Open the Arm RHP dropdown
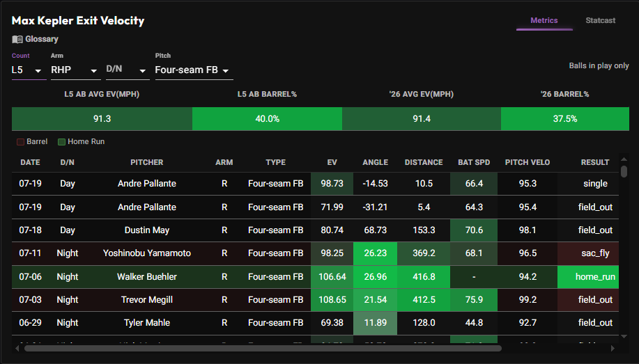Image resolution: width=639 pixels, height=364 pixels. point(76,70)
